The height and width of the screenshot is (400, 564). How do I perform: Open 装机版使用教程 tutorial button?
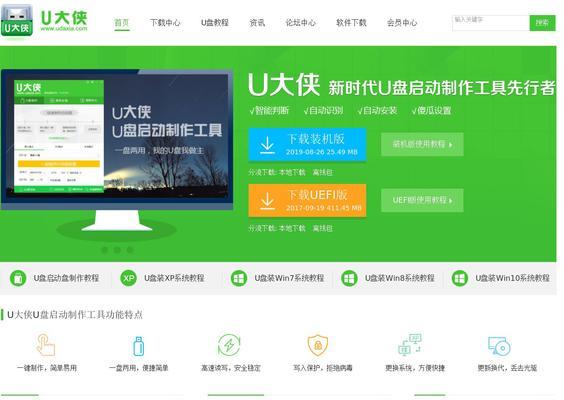422,144
